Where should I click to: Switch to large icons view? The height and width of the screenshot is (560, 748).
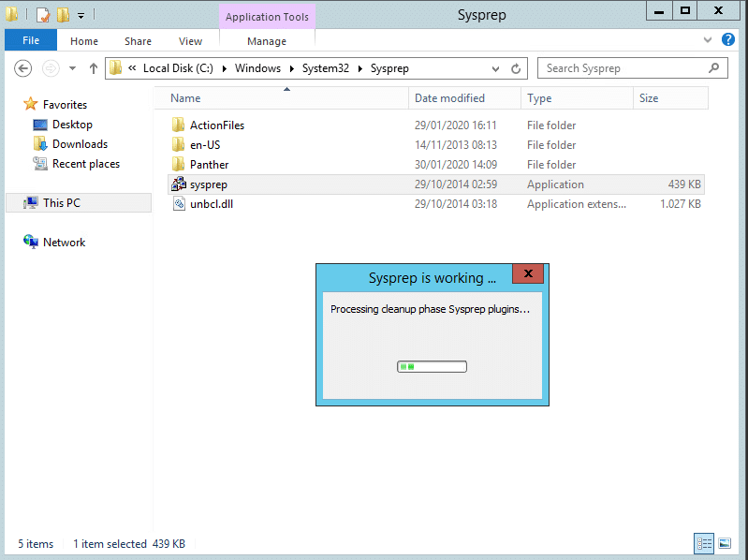[725, 543]
